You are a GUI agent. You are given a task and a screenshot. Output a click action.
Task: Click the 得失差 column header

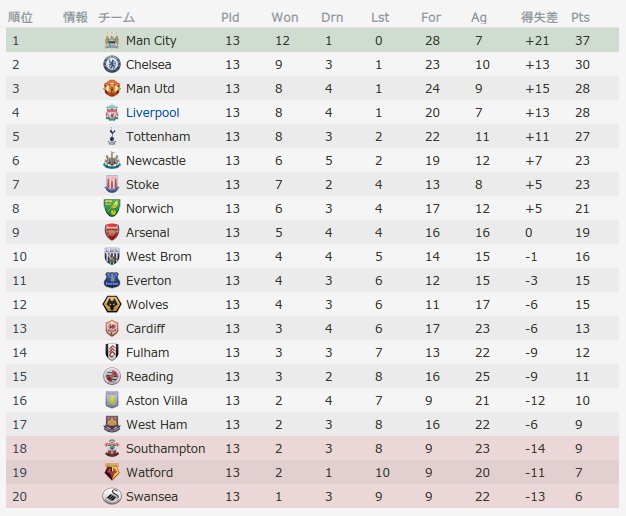click(x=539, y=18)
